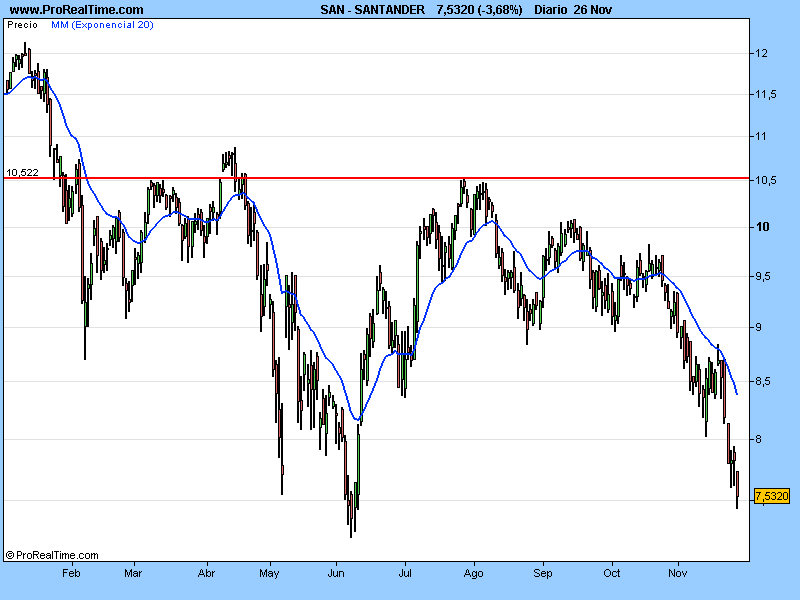800x600 pixels.
Task: Click the May label on time axis
Action: 269,573
